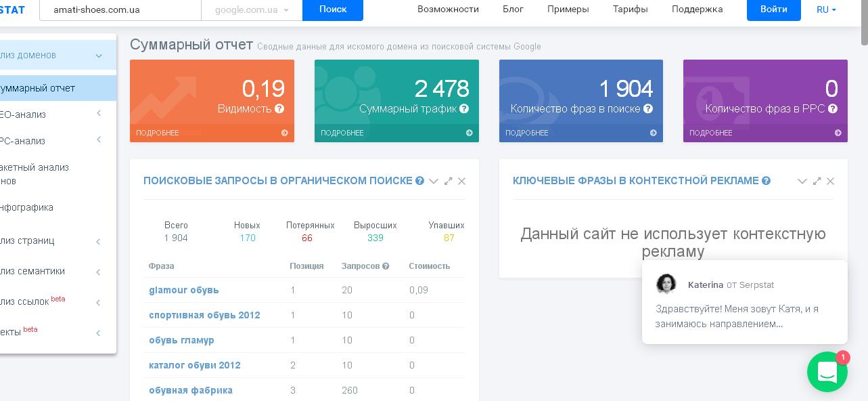The height and width of the screenshot is (401, 868).
Task: Open the Примеры menu item
Action: coord(568,9)
